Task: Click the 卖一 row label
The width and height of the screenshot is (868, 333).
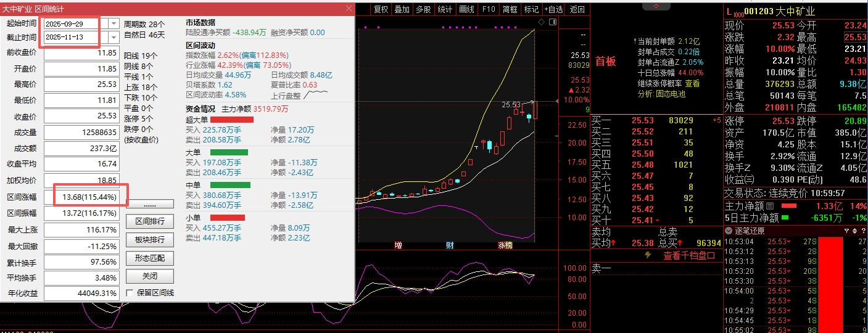Action: (x=601, y=268)
